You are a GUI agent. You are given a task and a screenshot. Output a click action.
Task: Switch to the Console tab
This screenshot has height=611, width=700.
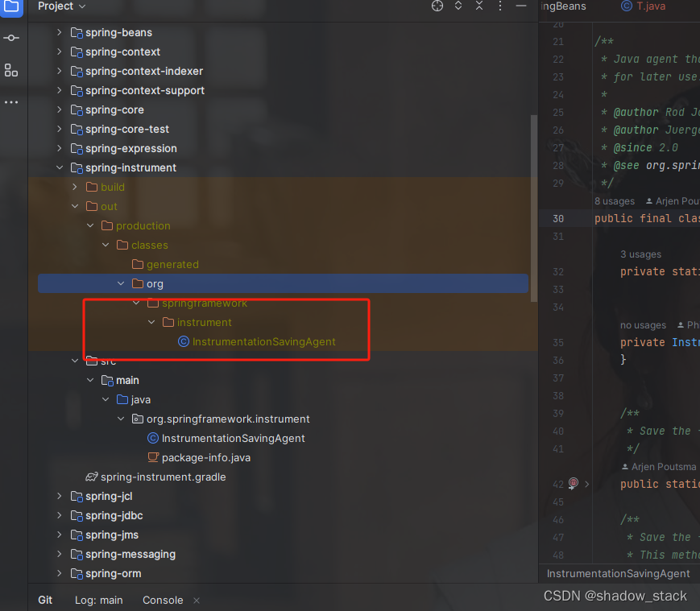(x=163, y=601)
